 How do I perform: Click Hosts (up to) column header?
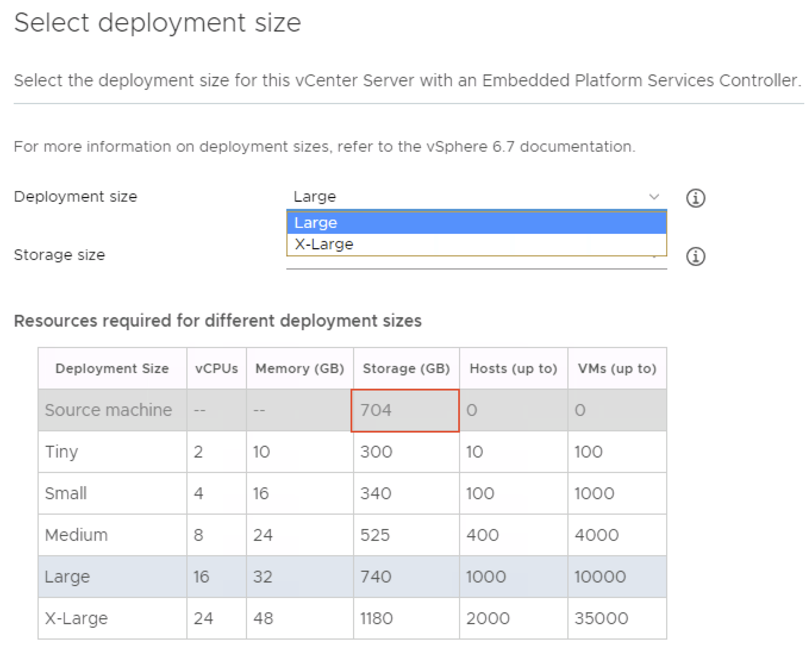tap(513, 368)
